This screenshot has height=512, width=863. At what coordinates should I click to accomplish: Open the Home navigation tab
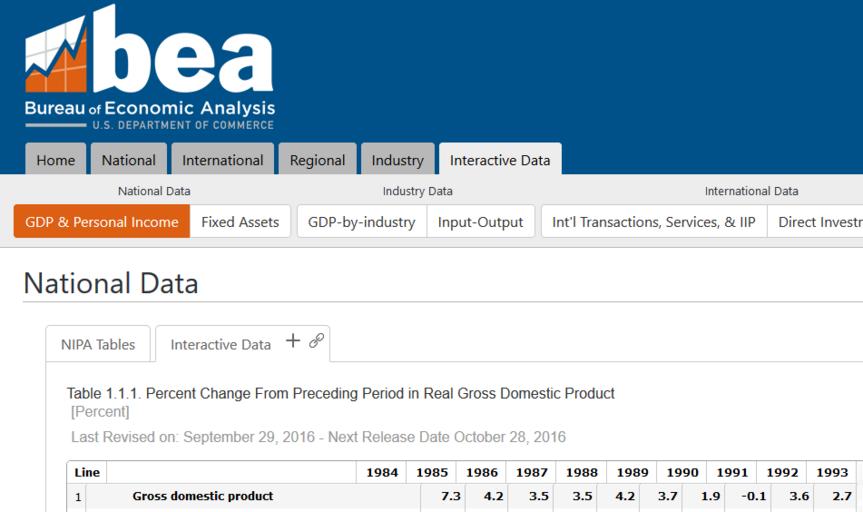(x=55, y=160)
